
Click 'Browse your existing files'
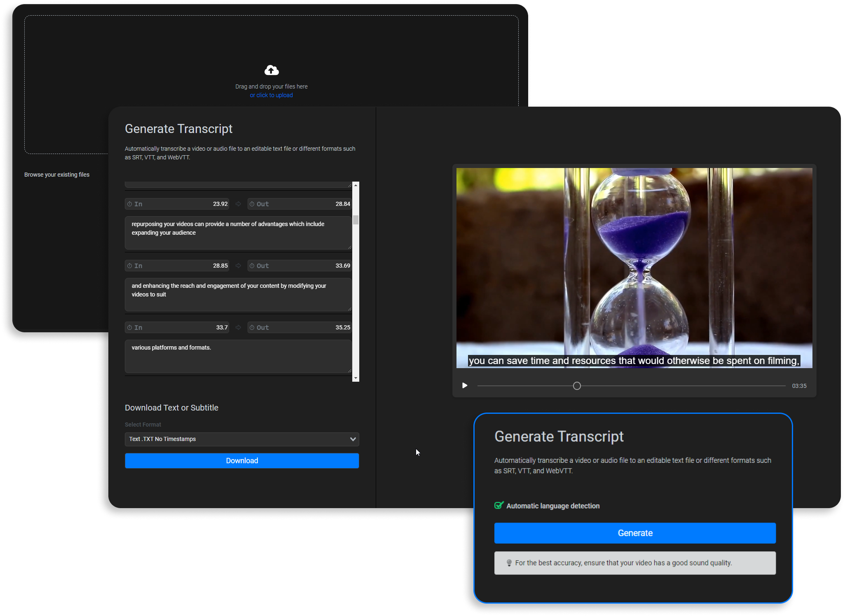(x=57, y=174)
